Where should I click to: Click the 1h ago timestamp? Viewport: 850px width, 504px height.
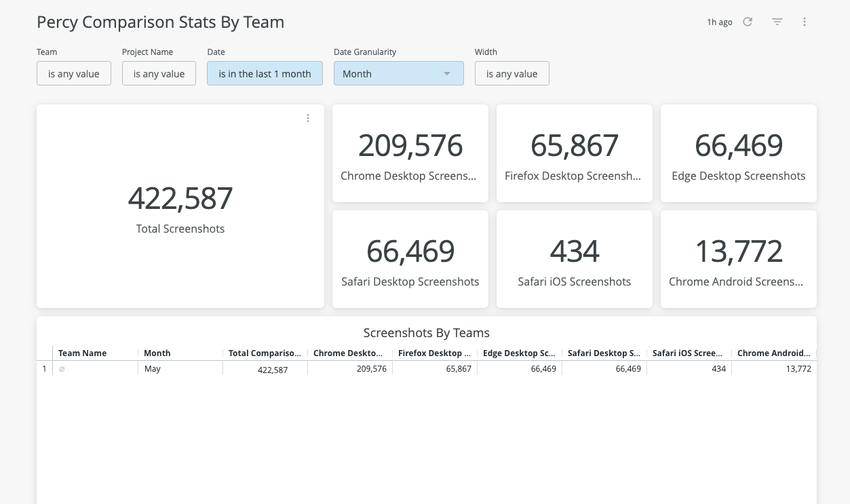[x=719, y=22]
